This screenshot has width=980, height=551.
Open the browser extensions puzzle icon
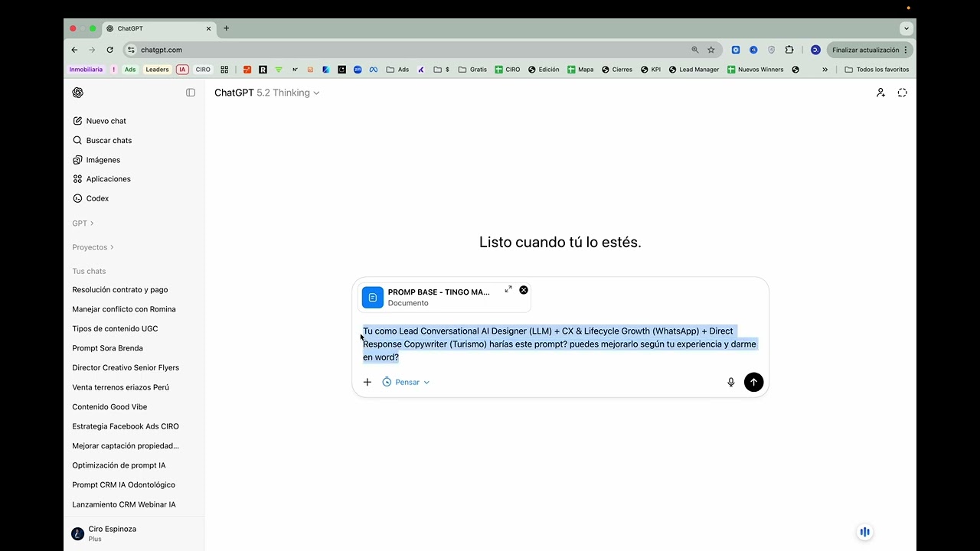coord(789,50)
